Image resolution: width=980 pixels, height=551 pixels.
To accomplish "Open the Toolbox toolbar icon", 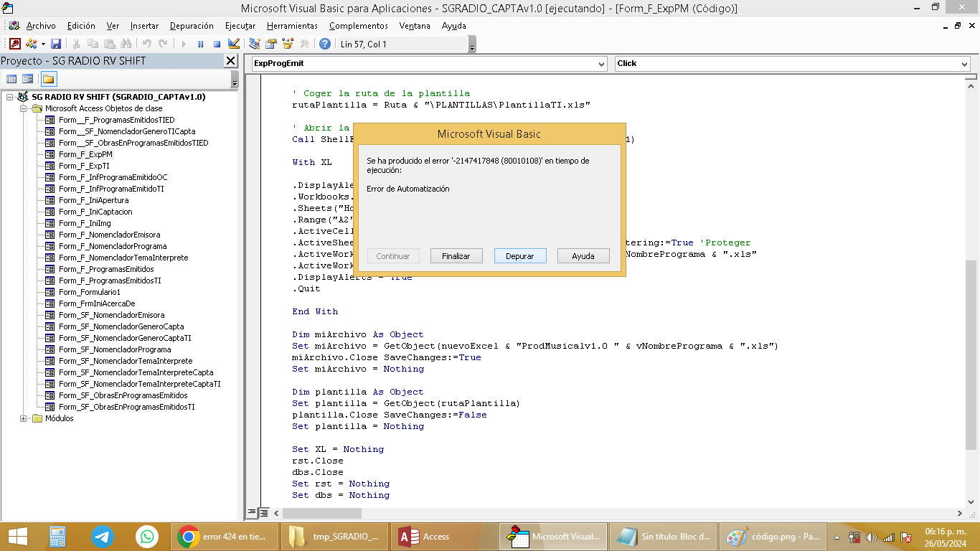I will (x=304, y=44).
